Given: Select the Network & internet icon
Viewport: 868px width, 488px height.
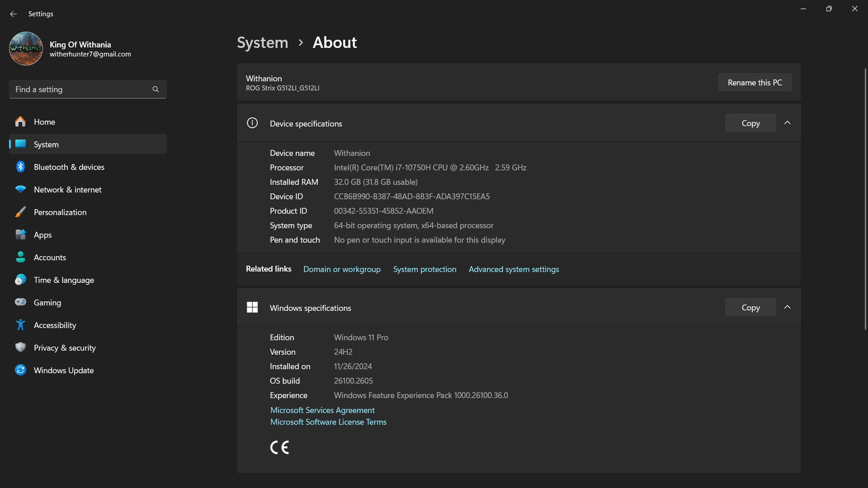Looking at the screenshot, I should pos(21,189).
